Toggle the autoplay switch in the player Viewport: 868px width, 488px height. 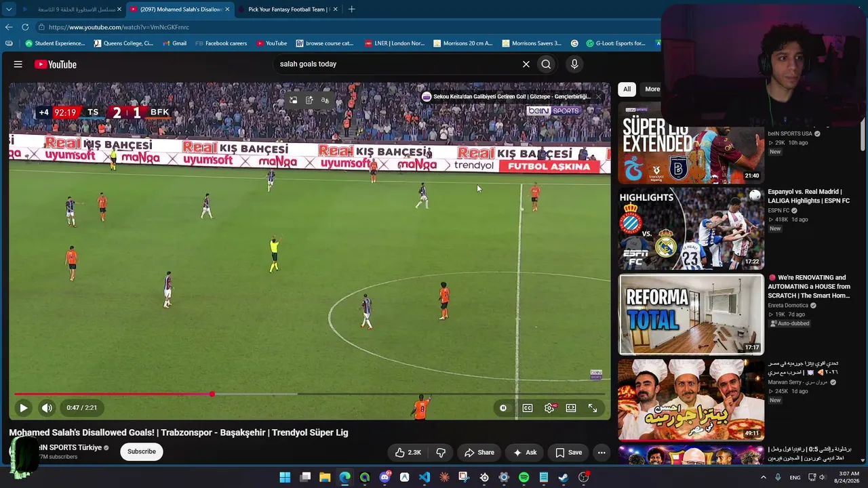click(x=503, y=408)
